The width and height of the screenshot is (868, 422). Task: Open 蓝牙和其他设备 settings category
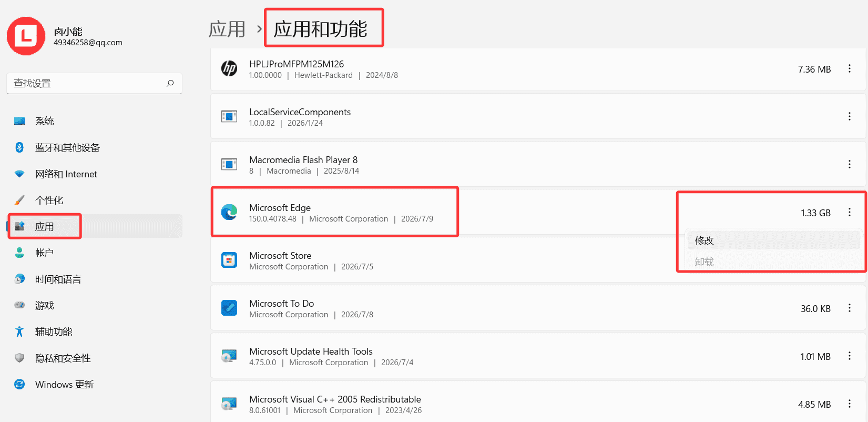[95, 147]
